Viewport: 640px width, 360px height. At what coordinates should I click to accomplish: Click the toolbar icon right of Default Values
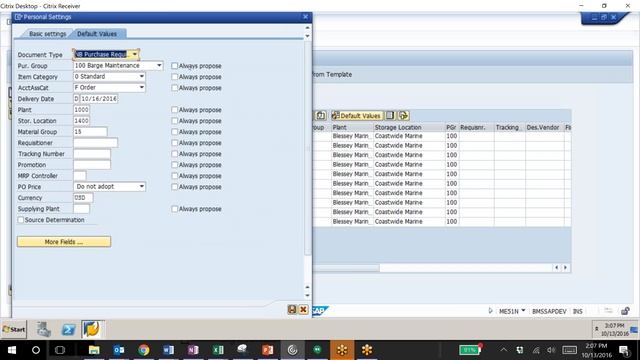(390, 116)
